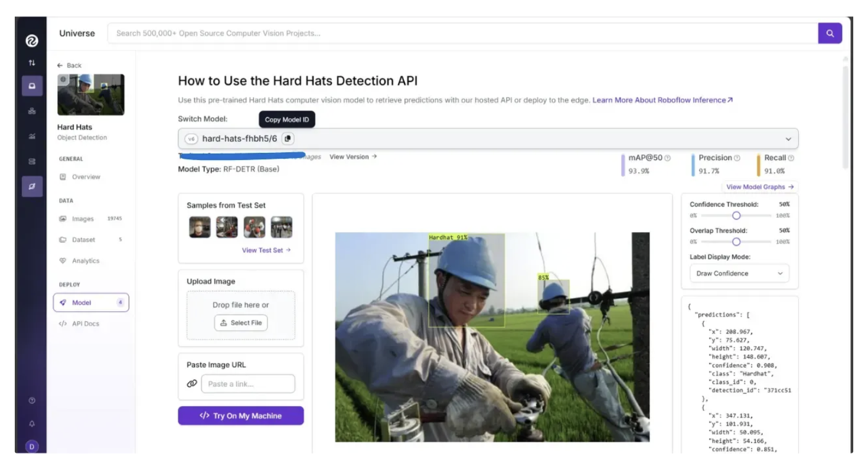Click the Confidence Threshold slider handle
The image size is (868, 470).
pyautogui.click(x=736, y=216)
